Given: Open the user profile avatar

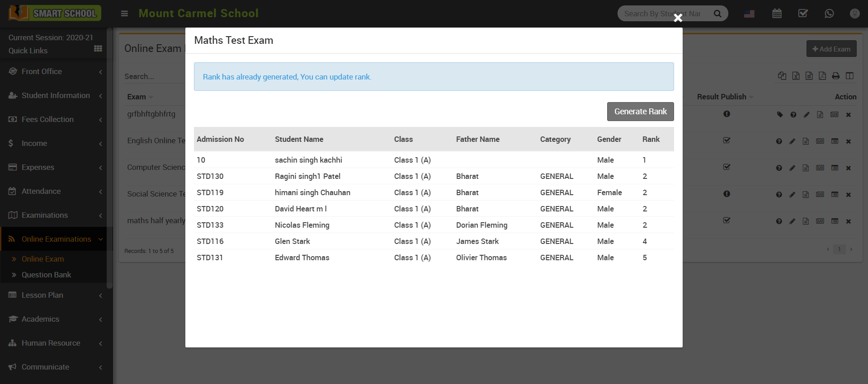Looking at the screenshot, I should click(854, 14).
